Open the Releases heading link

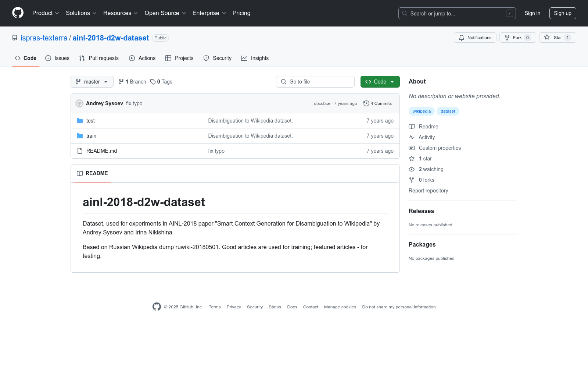[421, 211]
